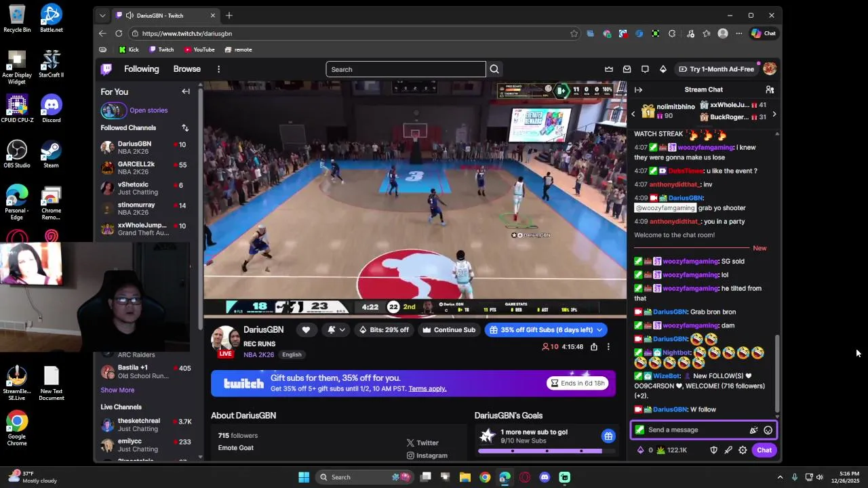The height and width of the screenshot is (488, 868).
Task: Open the NBA 2K26 category link
Action: pos(258,354)
